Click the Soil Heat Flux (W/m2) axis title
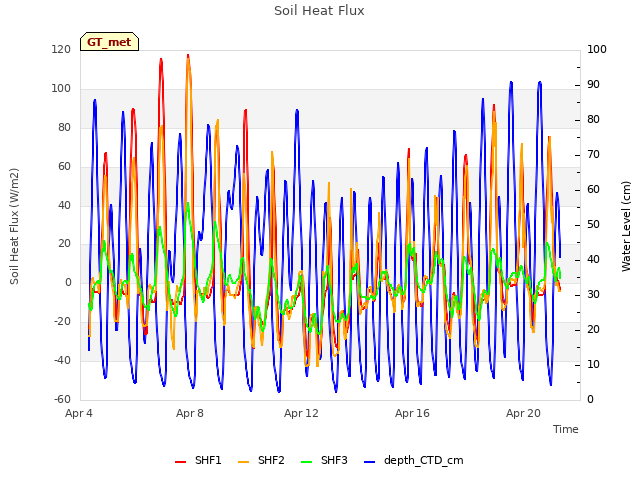640x480 pixels. [15, 227]
